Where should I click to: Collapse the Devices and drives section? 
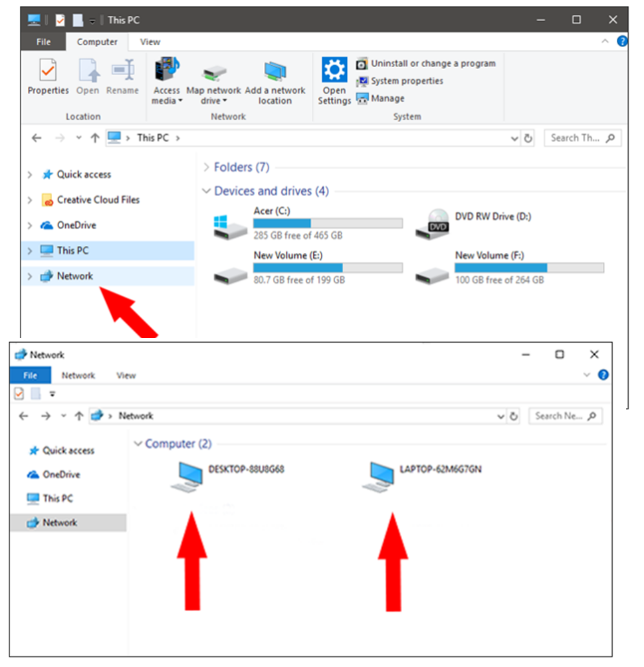[206, 191]
